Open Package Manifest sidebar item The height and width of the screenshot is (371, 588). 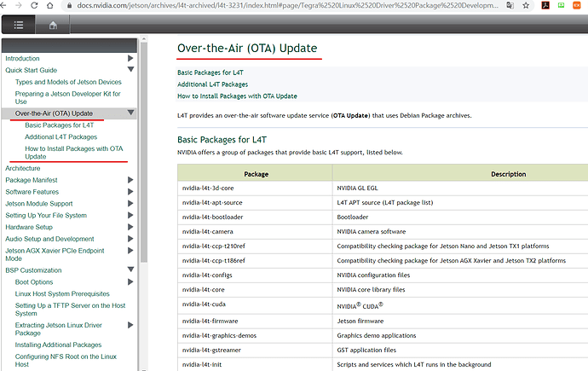pyautogui.click(x=32, y=180)
